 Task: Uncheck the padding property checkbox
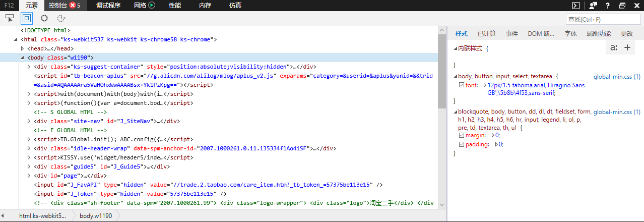tap(462, 144)
